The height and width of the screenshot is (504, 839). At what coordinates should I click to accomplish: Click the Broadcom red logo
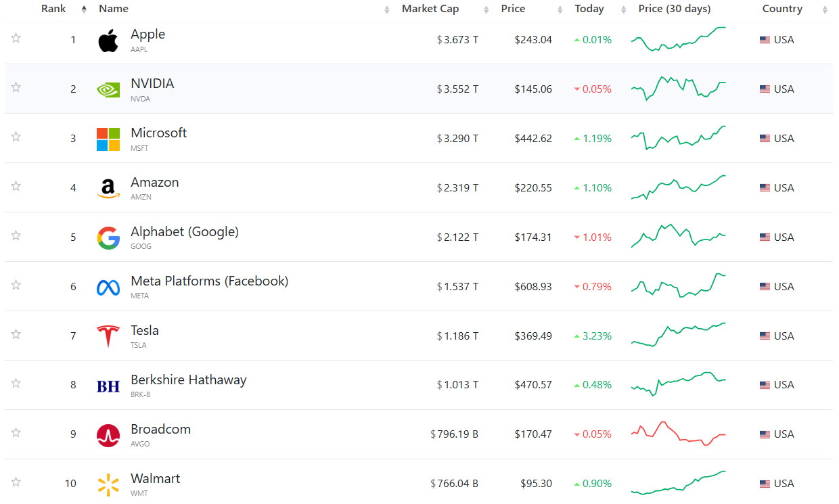click(x=108, y=435)
